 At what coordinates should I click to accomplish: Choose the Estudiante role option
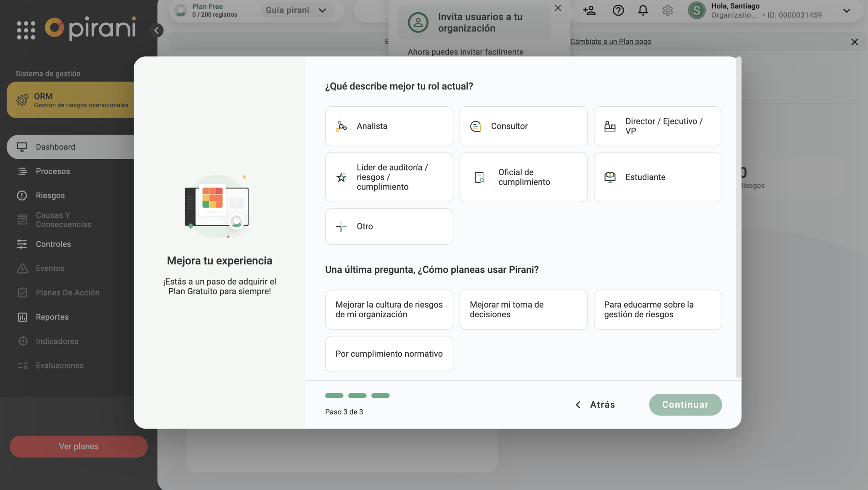(657, 177)
